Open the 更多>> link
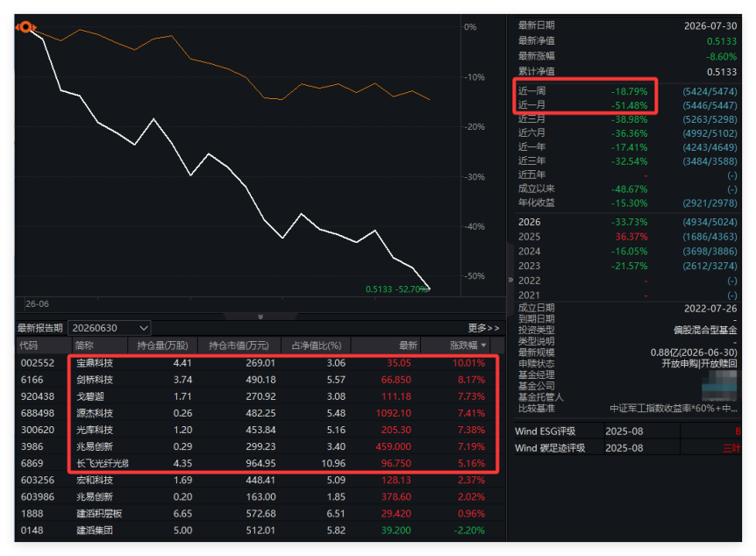 click(x=483, y=328)
